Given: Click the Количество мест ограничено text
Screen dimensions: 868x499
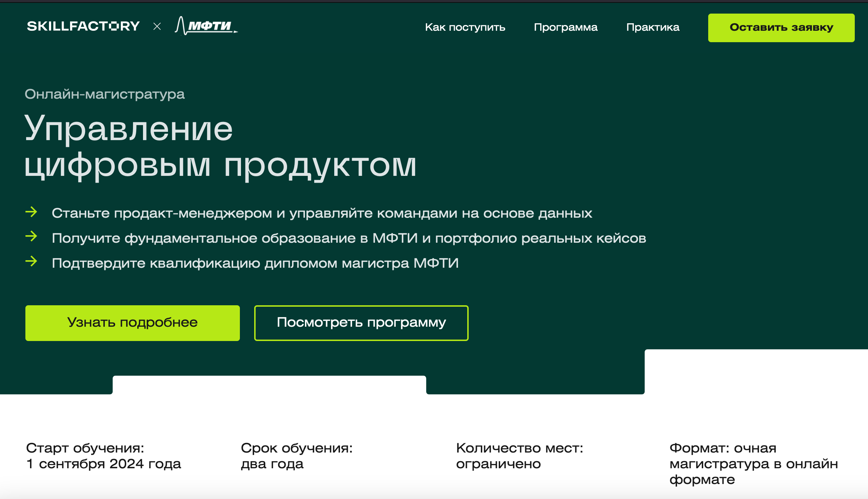Looking at the screenshot, I should (519, 456).
